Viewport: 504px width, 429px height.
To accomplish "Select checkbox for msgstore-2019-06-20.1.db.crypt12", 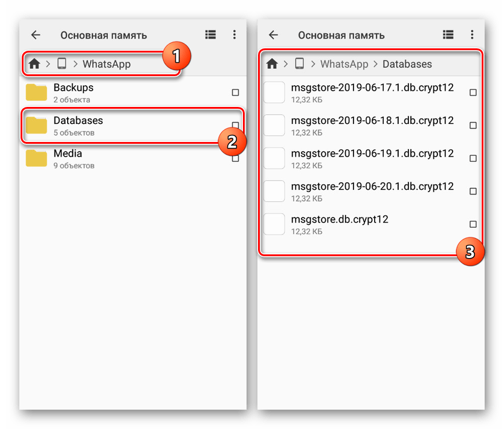I will point(473,191).
